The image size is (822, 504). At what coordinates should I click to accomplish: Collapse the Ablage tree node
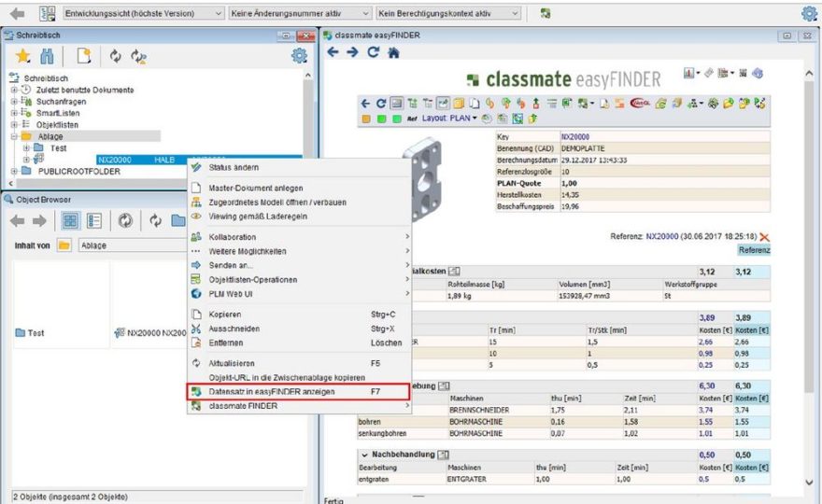click(x=14, y=136)
